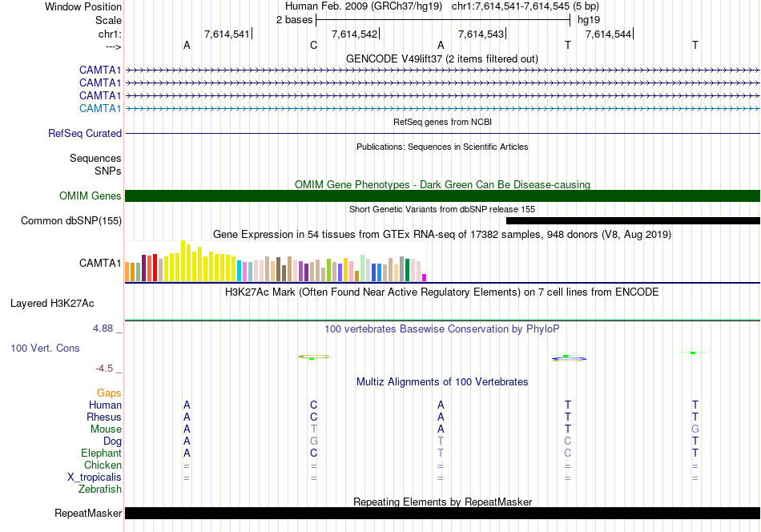
Task: Click the chr1:7,614,541-7,614,545 (5 bp) position text
Action: coord(525,6)
